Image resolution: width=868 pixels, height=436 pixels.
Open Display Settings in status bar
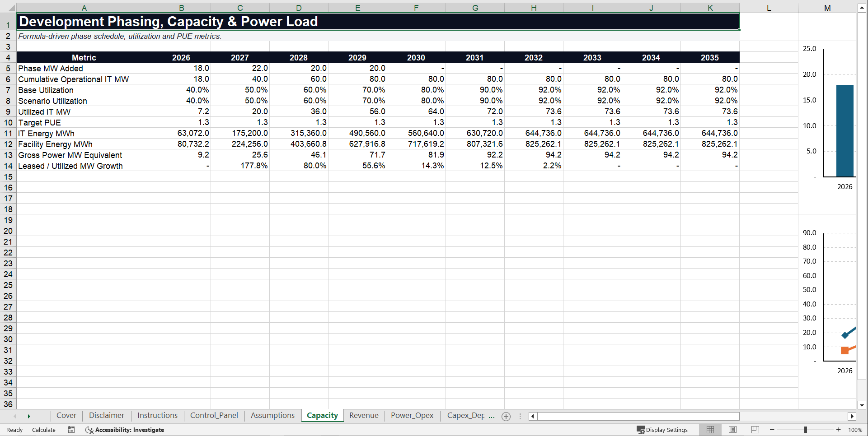click(662, 430)
